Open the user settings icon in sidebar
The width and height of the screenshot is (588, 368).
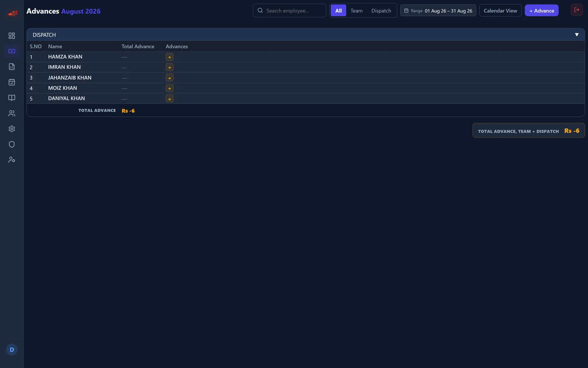pyautogui.click(x=12, y=160)
